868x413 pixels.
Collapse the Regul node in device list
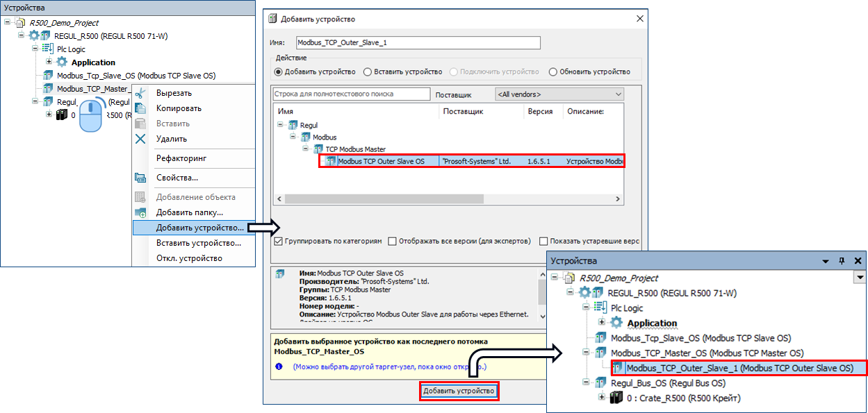(x=281, y=125)
